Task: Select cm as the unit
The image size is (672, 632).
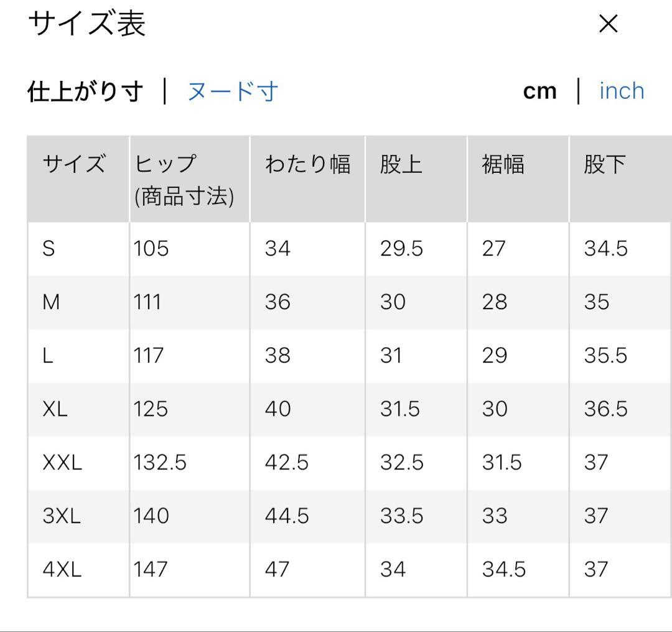Action: pos(539,91)
